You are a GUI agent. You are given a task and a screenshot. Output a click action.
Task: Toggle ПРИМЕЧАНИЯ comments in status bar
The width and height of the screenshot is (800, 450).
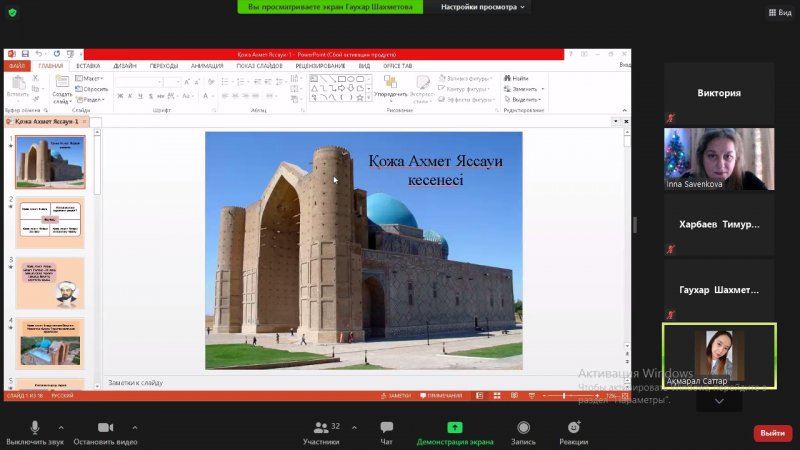click(x=441, y=396)
